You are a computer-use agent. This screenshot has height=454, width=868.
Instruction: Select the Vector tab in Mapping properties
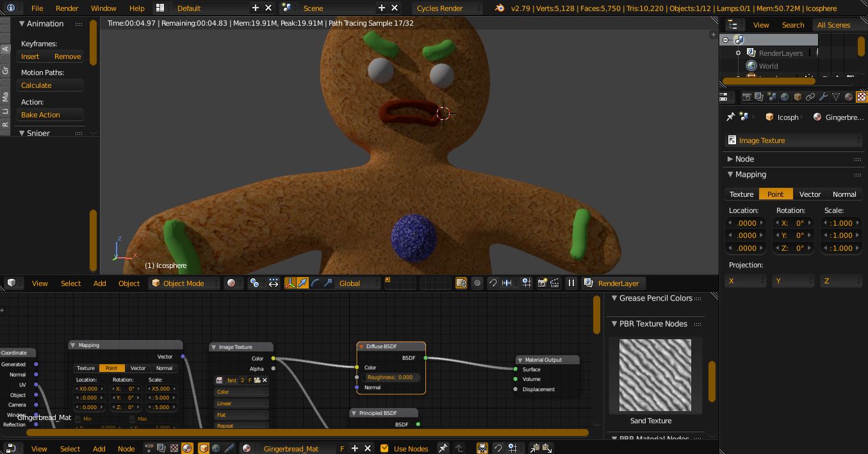click(810, 194)
